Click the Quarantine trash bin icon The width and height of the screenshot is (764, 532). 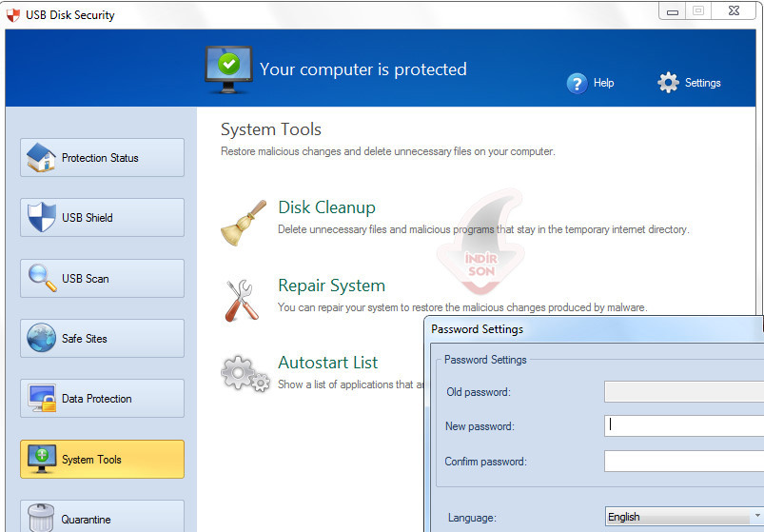[x=41, y=518]
